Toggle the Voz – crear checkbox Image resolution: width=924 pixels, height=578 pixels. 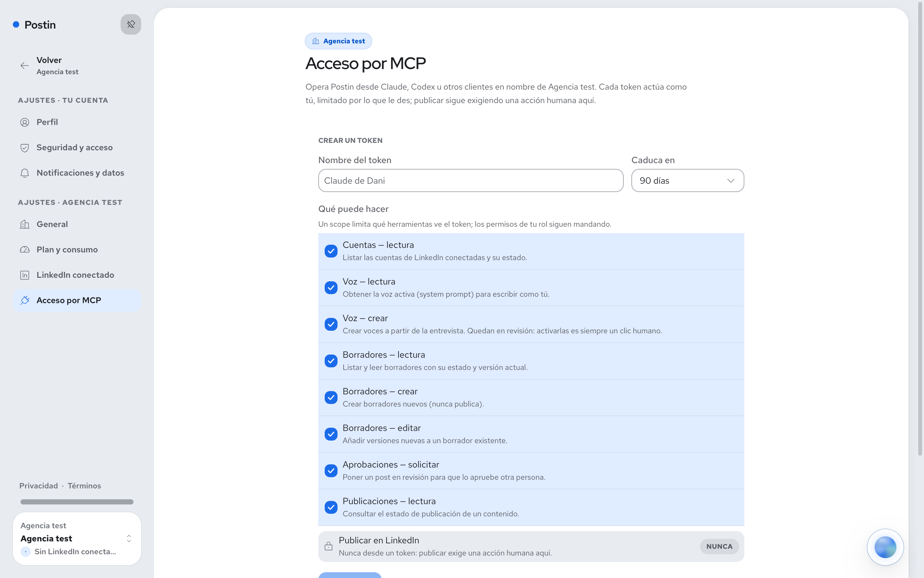point(331,324)
